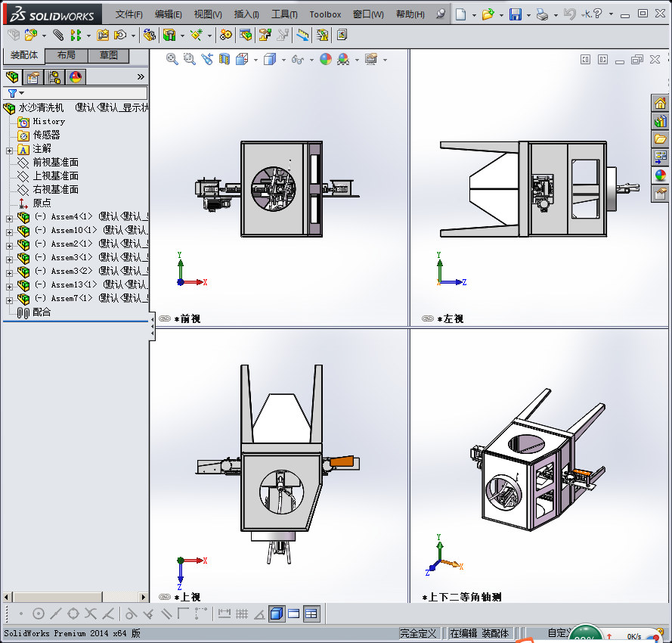Switch to the 草图 sketch tab
Viewport: 672px width, 643px height.
[x=108, y=55]
